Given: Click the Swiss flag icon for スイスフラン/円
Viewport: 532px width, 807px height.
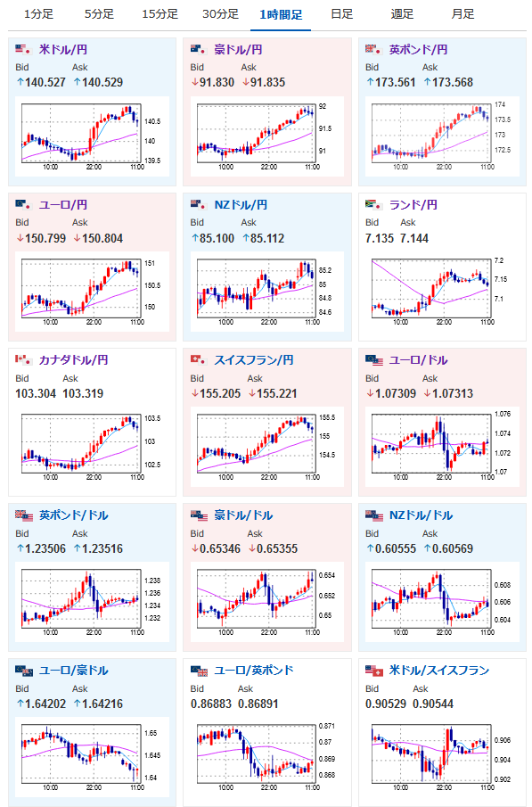Looking at the screenshot, I should [x=199, y=359].
